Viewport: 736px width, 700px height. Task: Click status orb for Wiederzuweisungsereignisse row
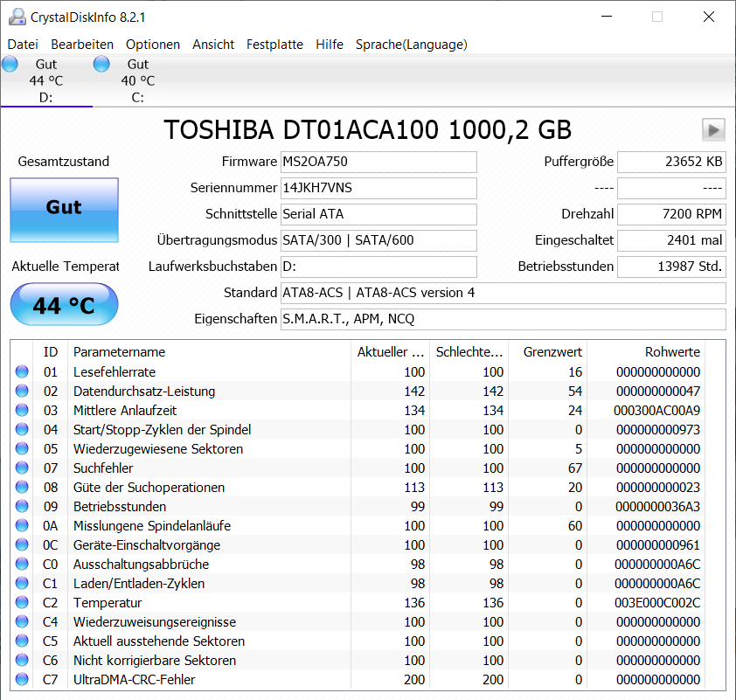22,621
